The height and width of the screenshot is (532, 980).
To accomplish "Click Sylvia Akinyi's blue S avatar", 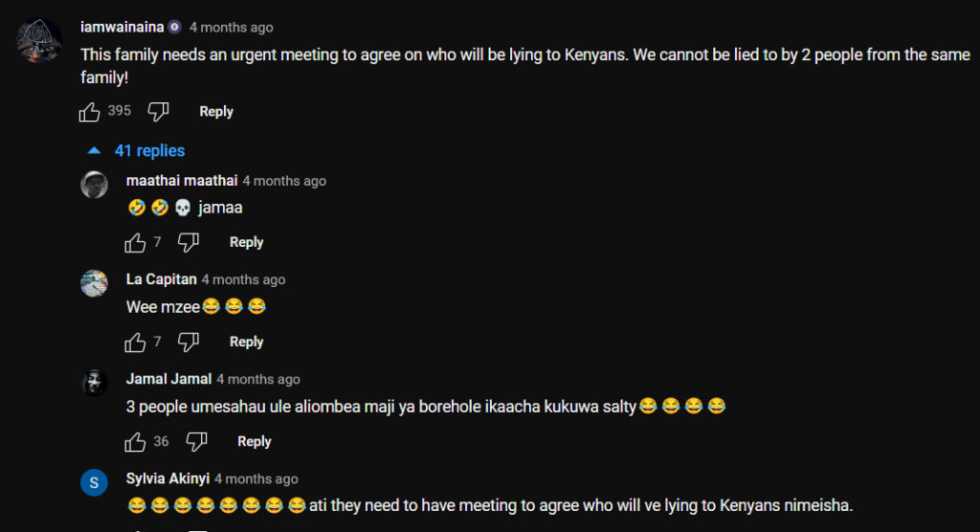I will (x=95, y=482).
